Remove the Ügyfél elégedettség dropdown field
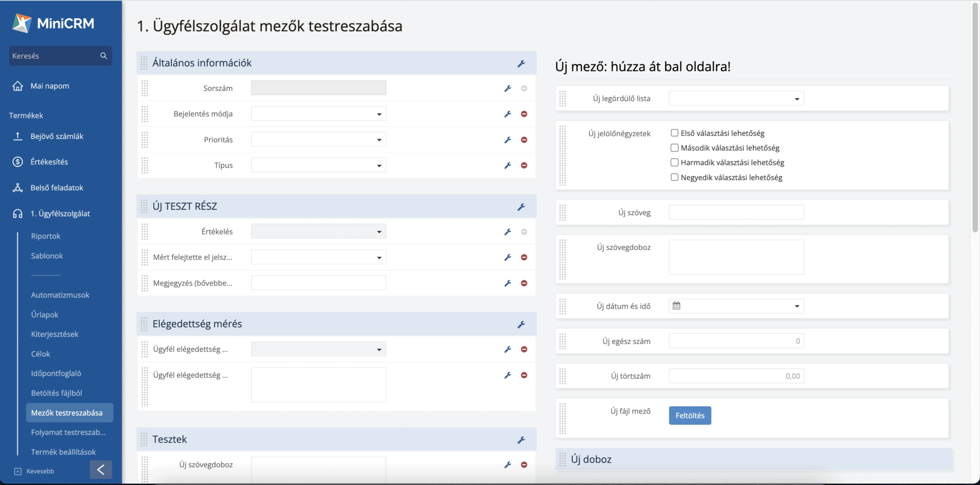Viewport: 980px width, 485px height. point(524,349)
